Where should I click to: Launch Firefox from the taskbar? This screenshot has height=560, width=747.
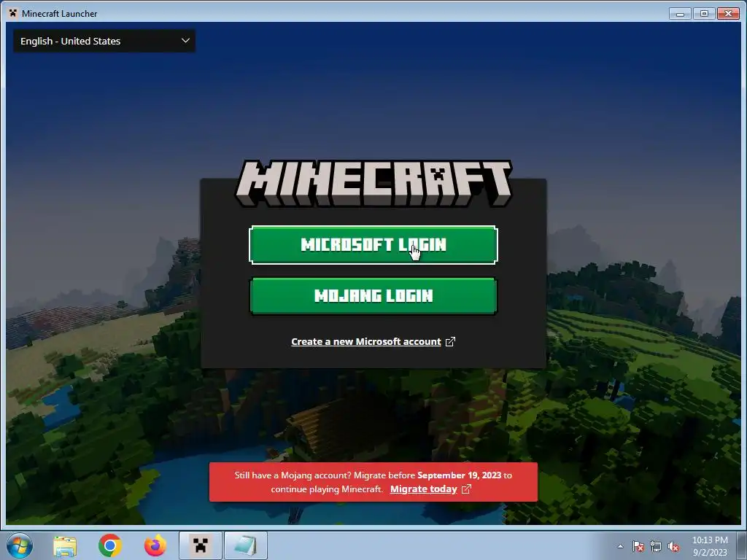tap(155, 546)
